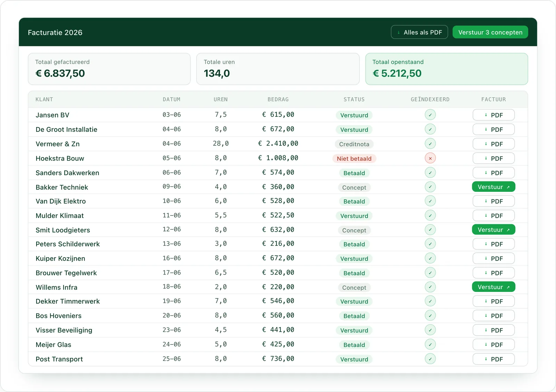556x392 pixels.
Task: Open the Totaal gefactureerd summary card
Action: coord(109,69)
